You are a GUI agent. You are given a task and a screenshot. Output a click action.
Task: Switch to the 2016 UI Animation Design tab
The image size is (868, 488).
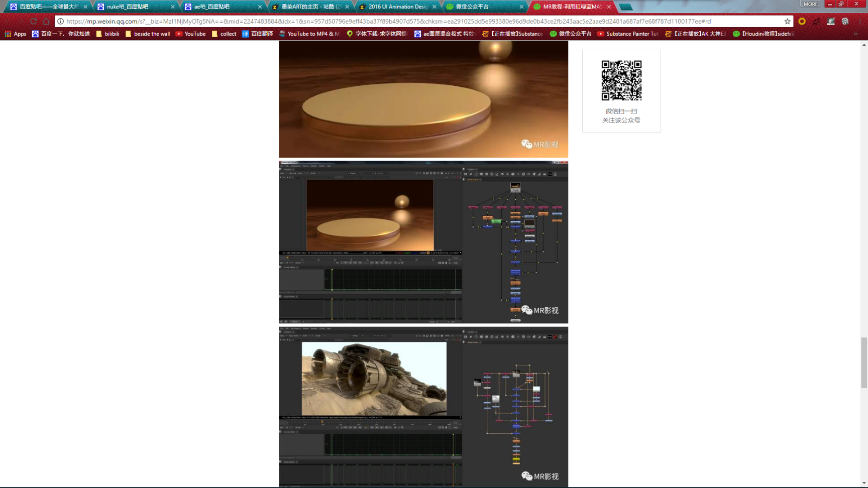394,7
